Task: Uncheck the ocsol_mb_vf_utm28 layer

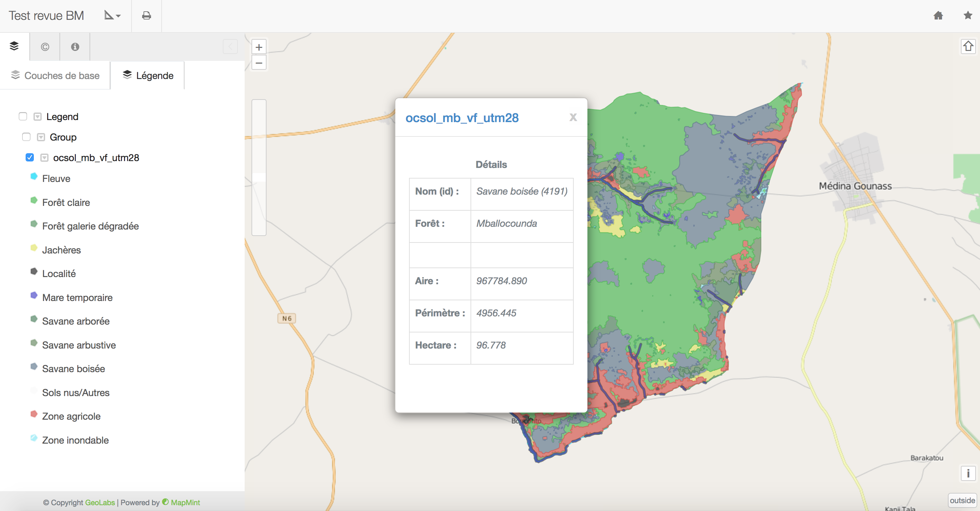Action: 30,157
